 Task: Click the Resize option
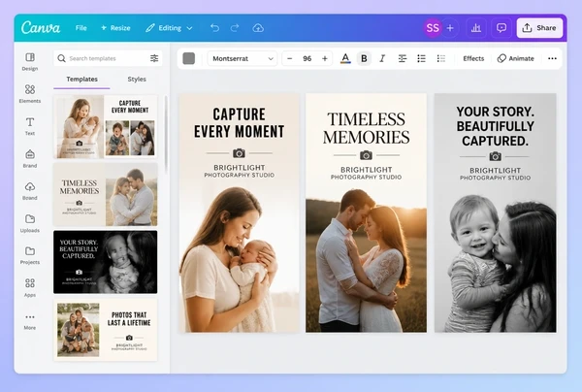tap(115, 28)
